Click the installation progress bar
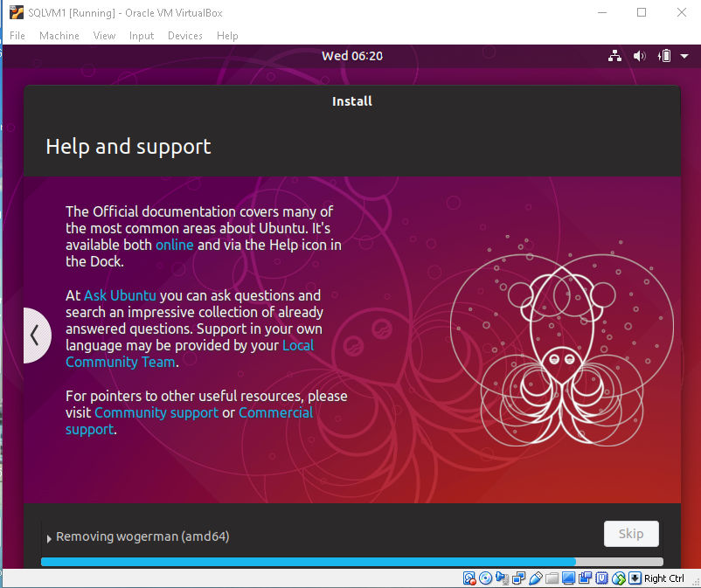 click(x=352, y=562)
